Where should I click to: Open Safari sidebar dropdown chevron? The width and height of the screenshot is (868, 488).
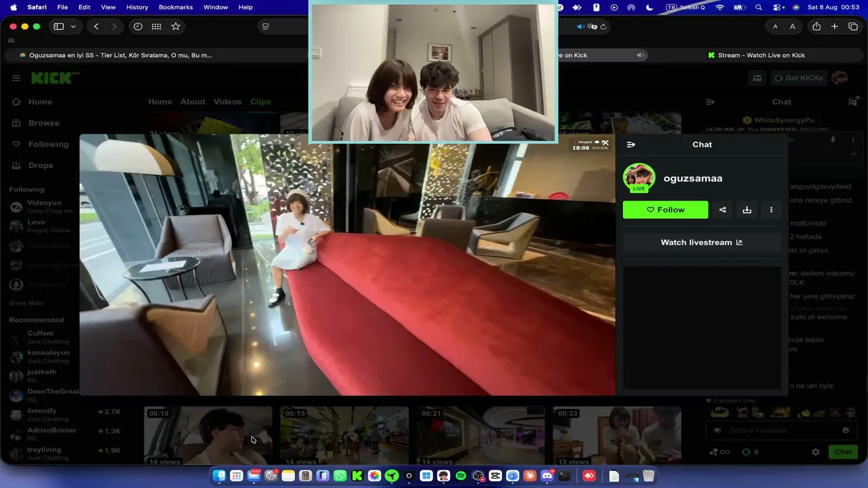coord(73,26)
